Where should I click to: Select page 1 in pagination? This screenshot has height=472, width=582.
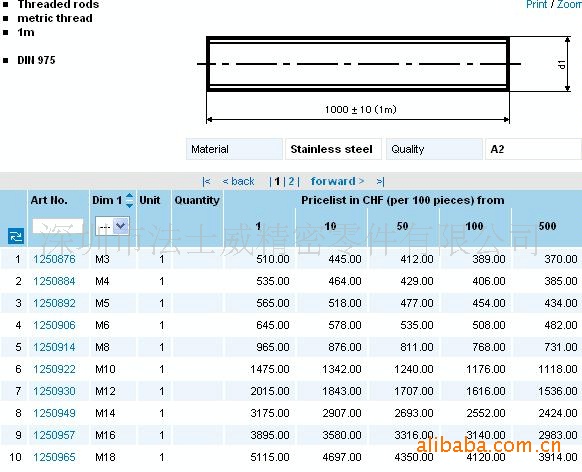click(277, 181)
